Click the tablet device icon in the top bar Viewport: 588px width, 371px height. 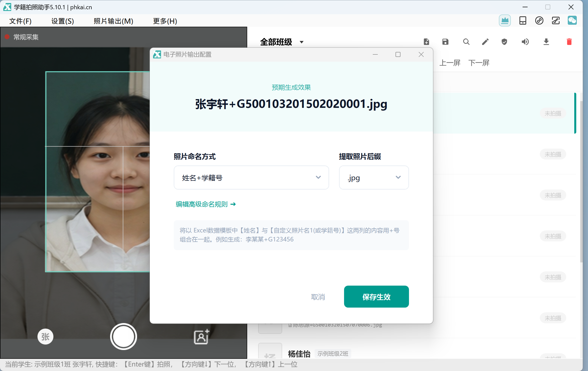(523, 20)
